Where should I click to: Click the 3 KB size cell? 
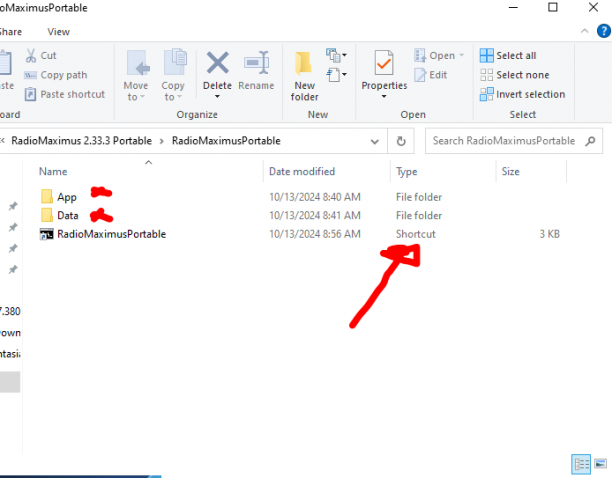(x=550, y=234)
